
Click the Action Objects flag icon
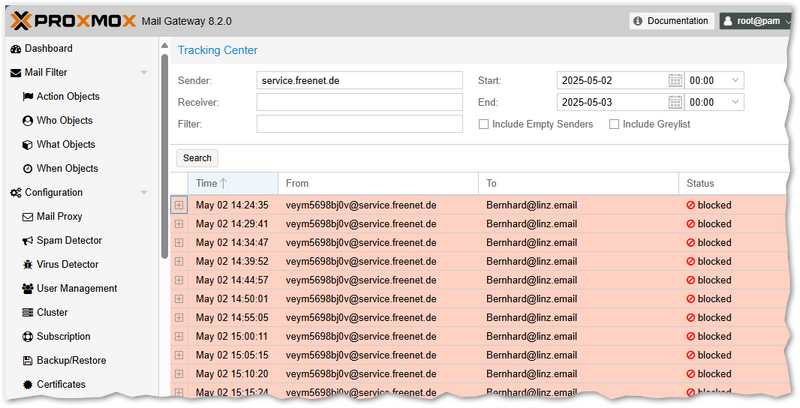click(28, 97)
